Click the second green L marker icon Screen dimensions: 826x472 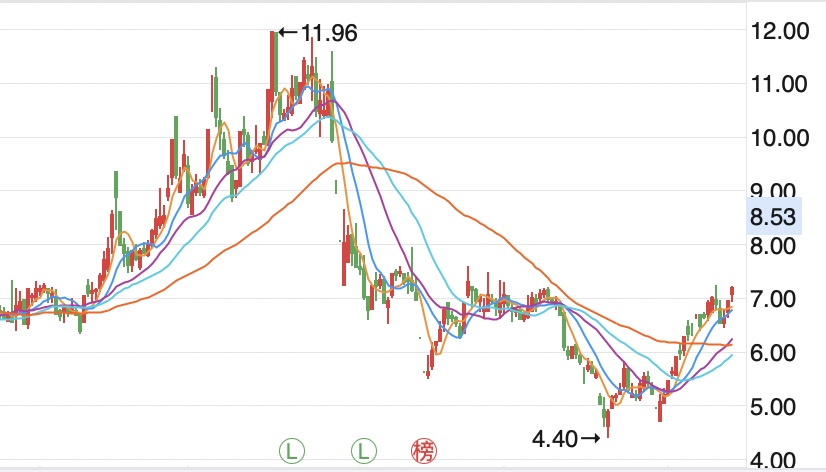pyautogui.click(x=364, y=451)
